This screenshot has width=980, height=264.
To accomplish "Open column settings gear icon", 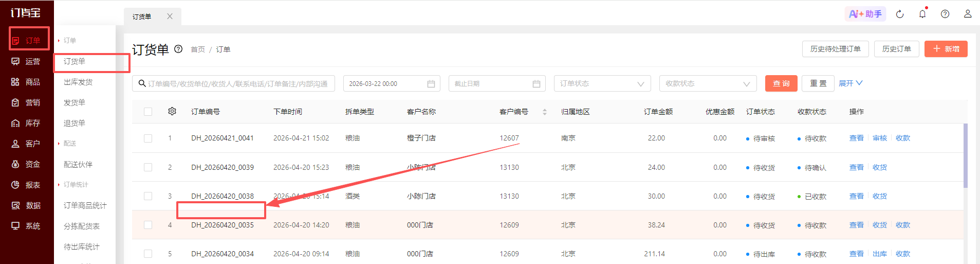I will 172,111.
